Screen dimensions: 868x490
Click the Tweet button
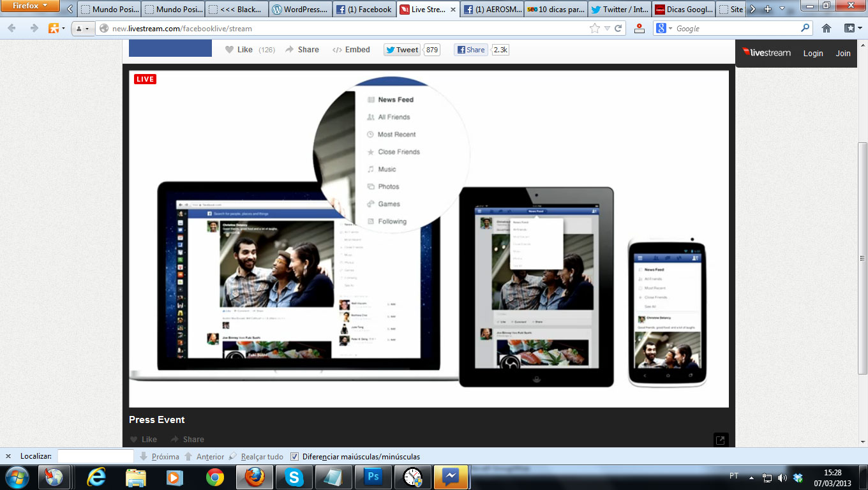pos(402,50)
